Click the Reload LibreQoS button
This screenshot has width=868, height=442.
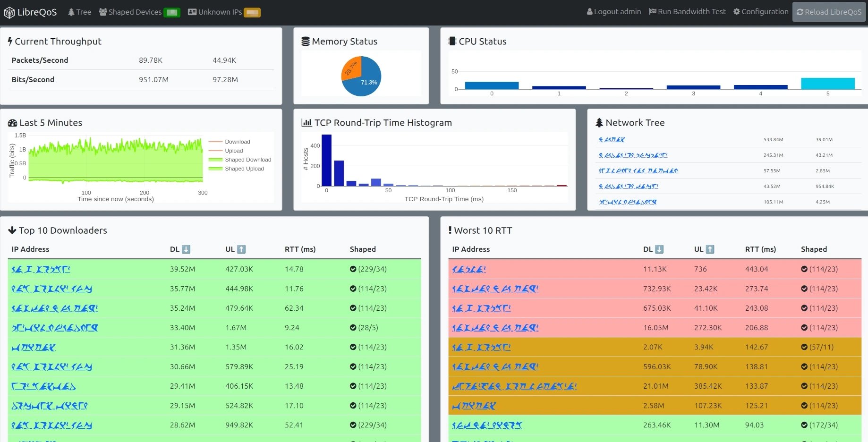[829, 12]
